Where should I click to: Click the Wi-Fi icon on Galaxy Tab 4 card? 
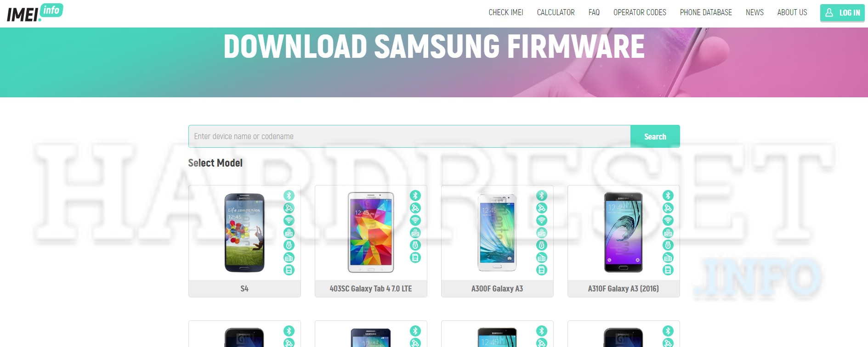[415, 220]
